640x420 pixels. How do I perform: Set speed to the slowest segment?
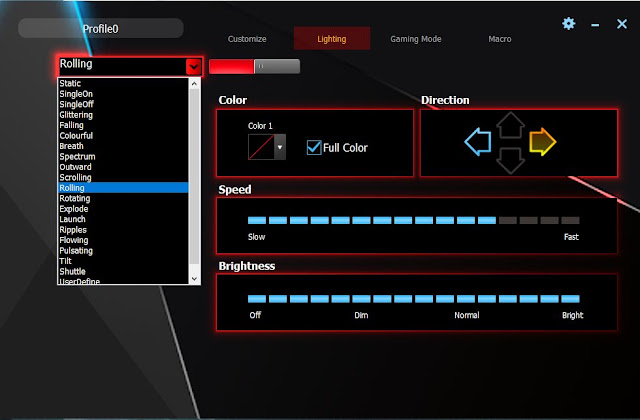coord(257,220)
